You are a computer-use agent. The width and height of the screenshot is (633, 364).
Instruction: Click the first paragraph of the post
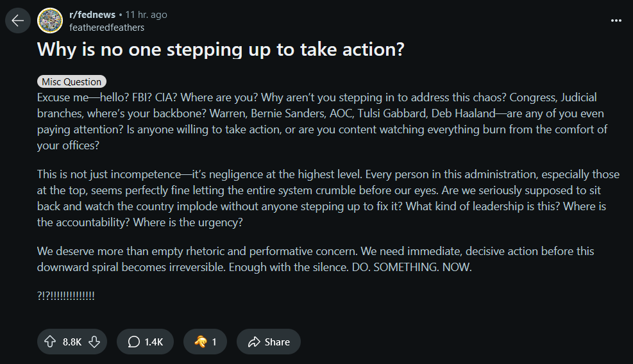(322, 121)
